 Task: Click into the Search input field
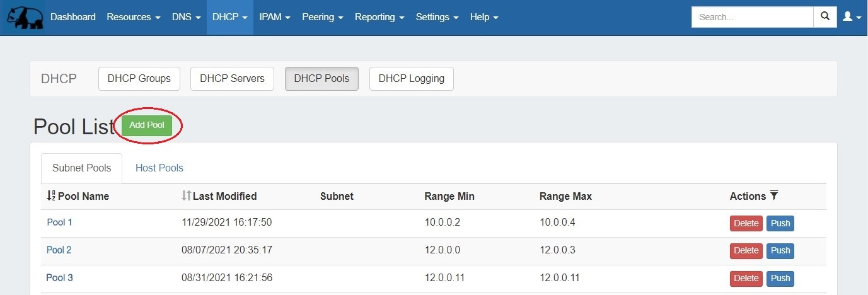point(752,17)
